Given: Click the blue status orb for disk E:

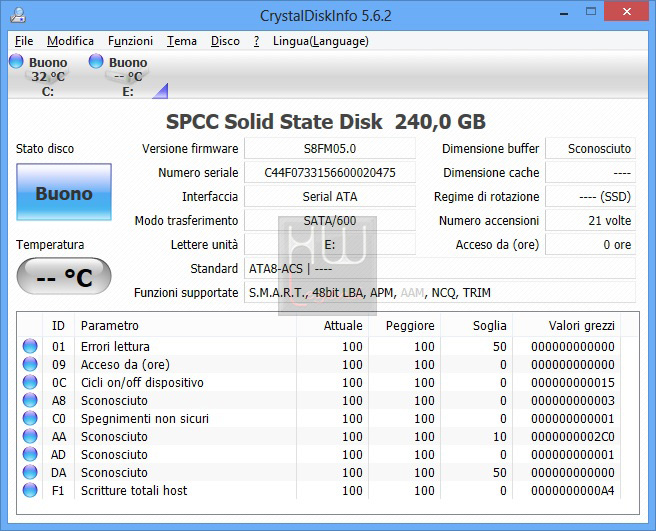Looking at the screenshot, I should click(96, 61).
